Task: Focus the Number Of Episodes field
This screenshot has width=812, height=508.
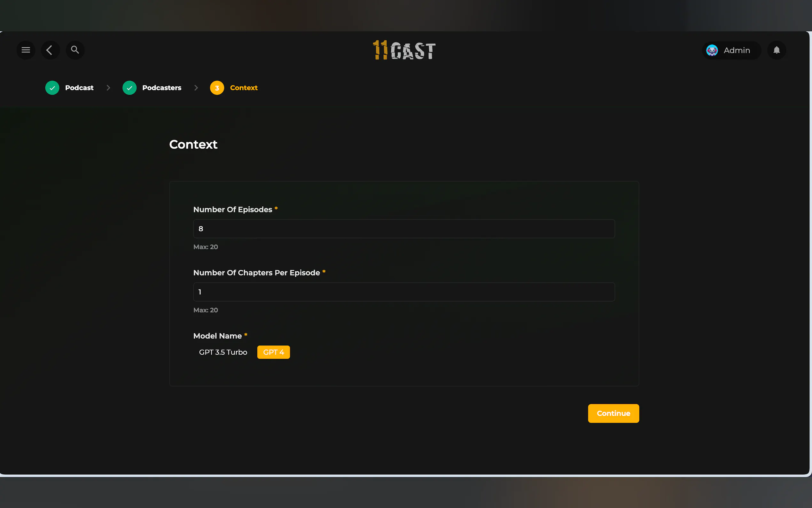Action: (404, 229)
